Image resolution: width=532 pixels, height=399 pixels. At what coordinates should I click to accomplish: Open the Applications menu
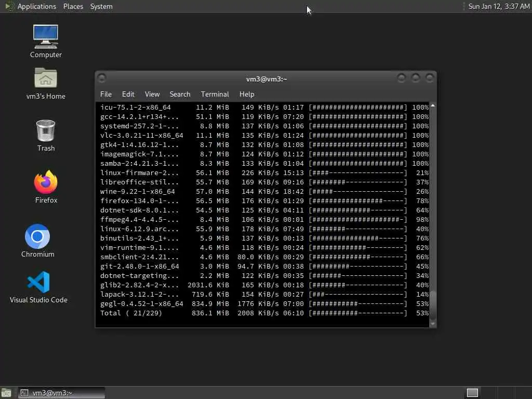pyautogui.click(x=37, y=6)
